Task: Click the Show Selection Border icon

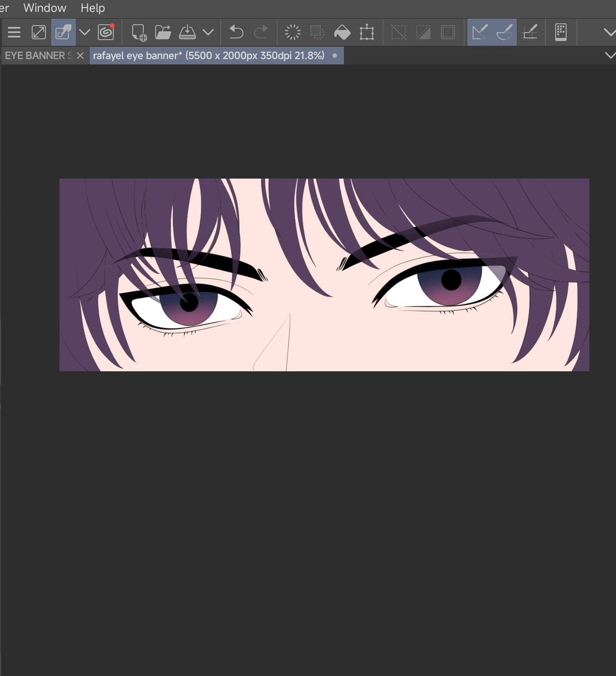Action: (x=448, y=32)
